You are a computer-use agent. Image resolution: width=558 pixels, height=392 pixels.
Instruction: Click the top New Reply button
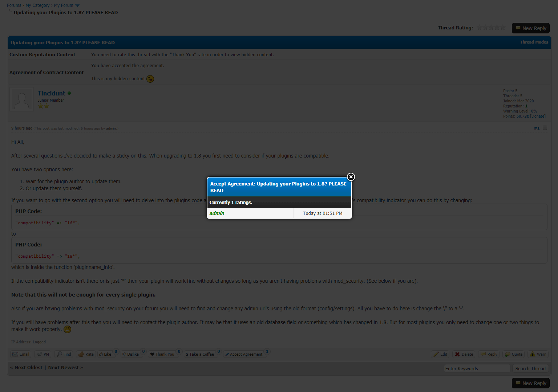click(530, 28)
